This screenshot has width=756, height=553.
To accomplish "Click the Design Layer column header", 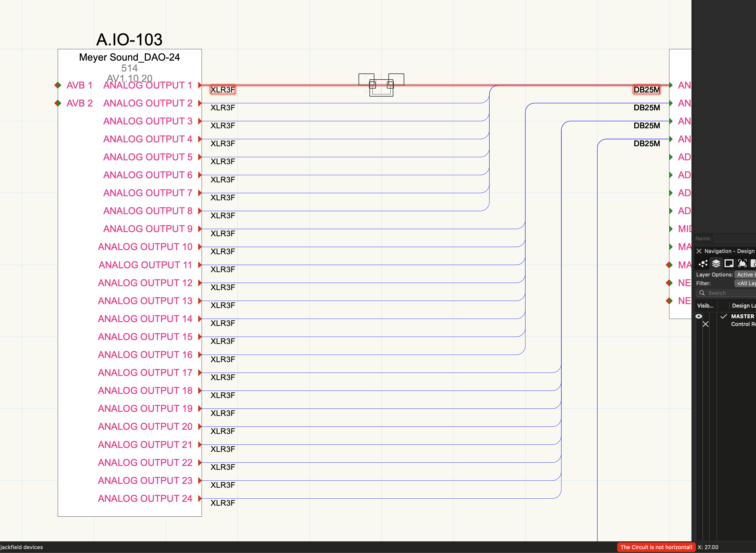I will (x=743, y=306).
